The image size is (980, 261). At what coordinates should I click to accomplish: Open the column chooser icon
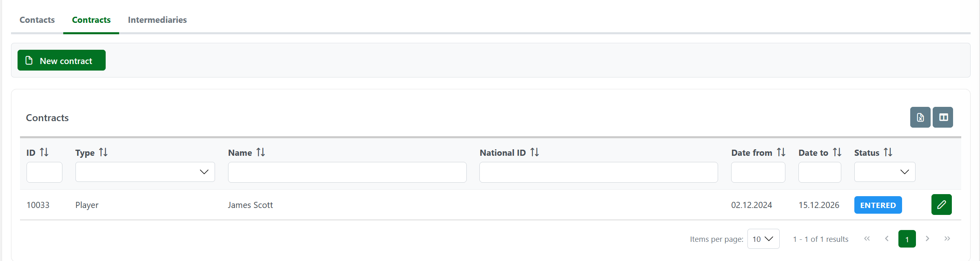tap(943, 117)
